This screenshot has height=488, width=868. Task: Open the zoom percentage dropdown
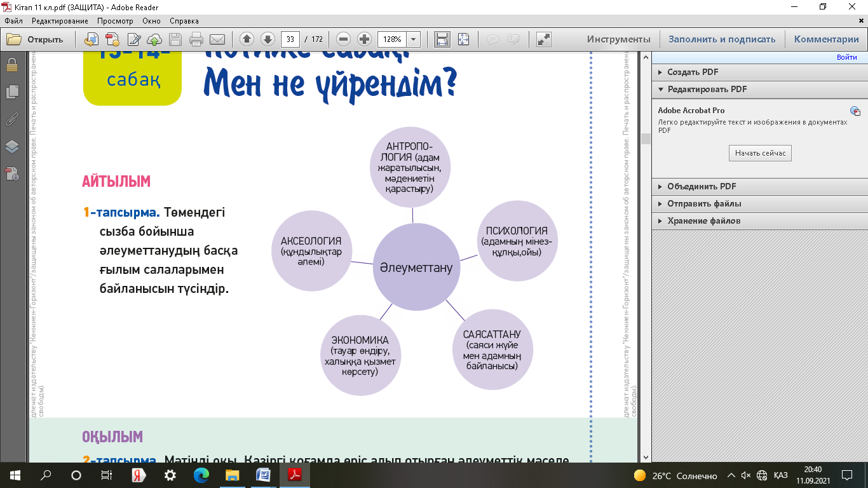click(414, 39)
